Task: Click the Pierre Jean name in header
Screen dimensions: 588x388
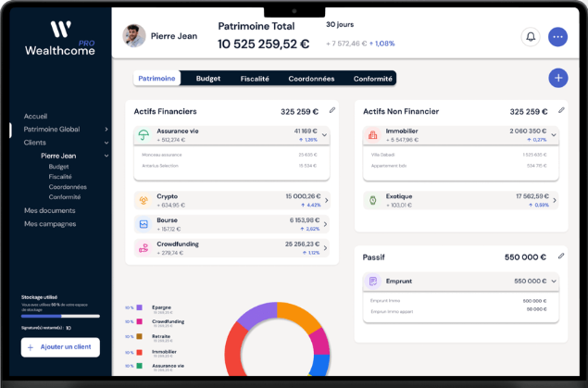Action: click(174, 36)
